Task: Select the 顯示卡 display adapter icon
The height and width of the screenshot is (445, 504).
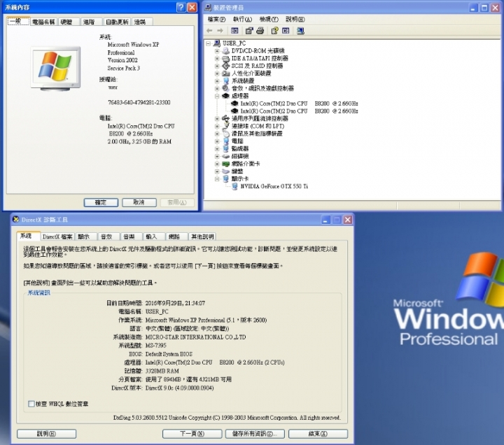Action: [x=226, y=178]
